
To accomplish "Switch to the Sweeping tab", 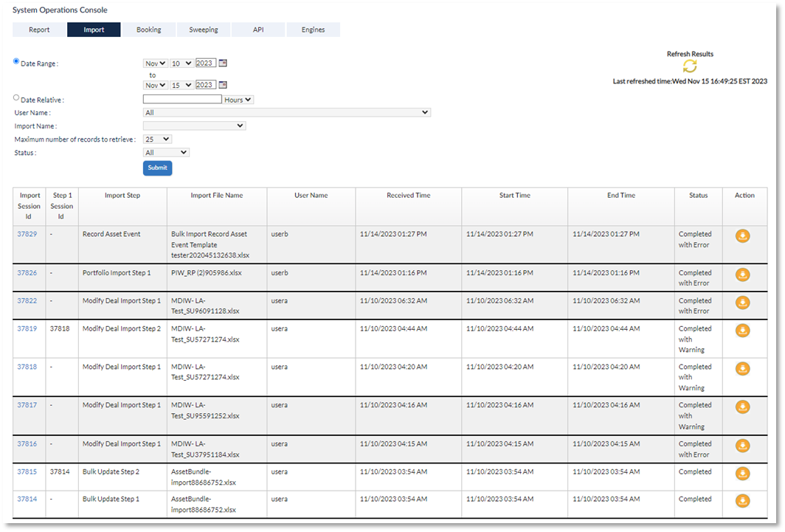I will click(x=204, y=30).
